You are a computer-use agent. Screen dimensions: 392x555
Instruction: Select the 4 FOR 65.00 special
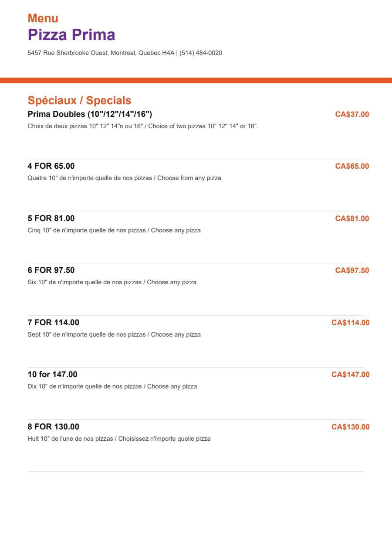pyautogui.click(x=51, y=166)
